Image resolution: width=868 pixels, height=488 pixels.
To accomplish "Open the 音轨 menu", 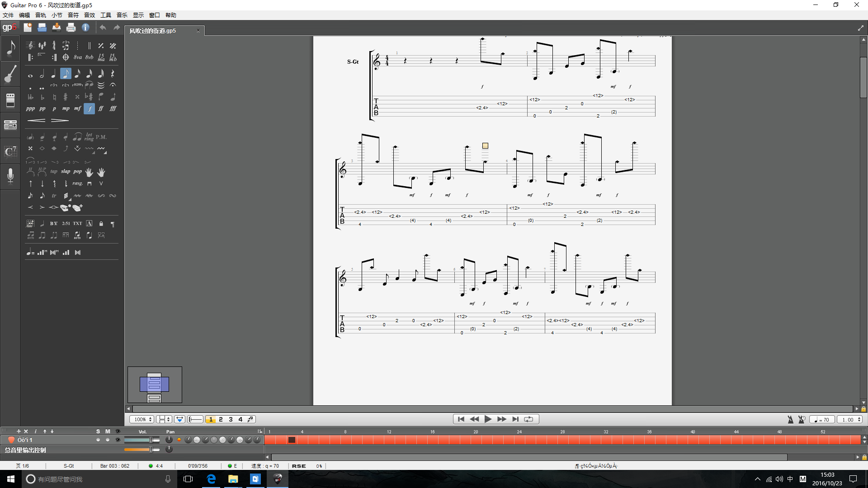I will pos(41,15).
